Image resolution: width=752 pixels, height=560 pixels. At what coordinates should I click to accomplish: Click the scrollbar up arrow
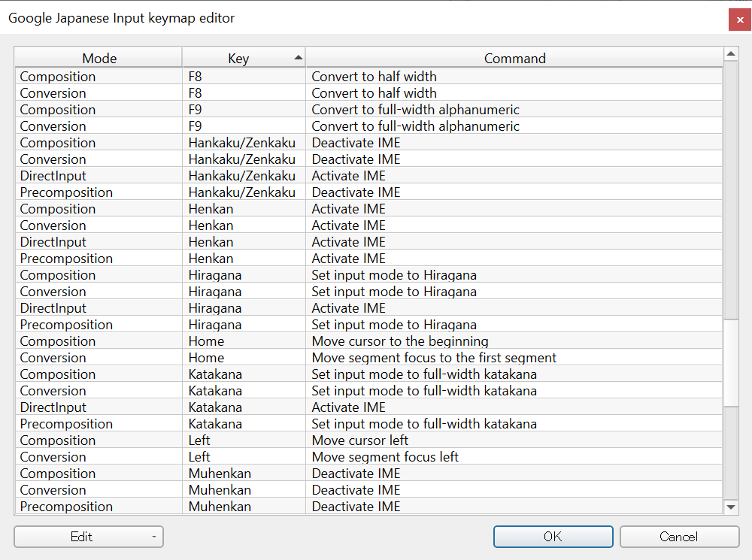pyautogui.click(x=731, y=53)
